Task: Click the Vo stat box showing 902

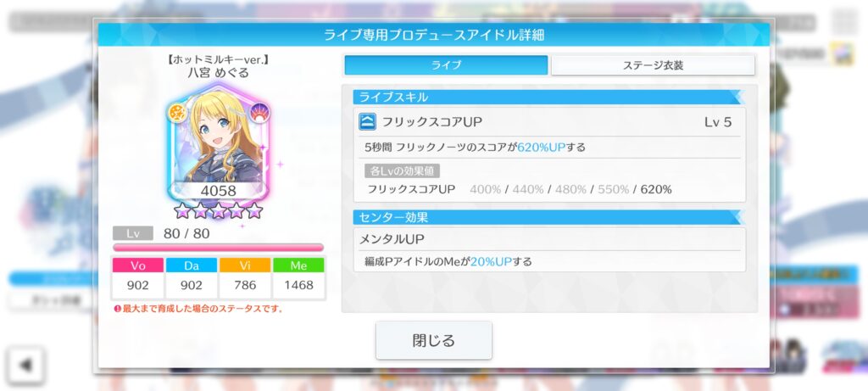Action: click(138, 278)
